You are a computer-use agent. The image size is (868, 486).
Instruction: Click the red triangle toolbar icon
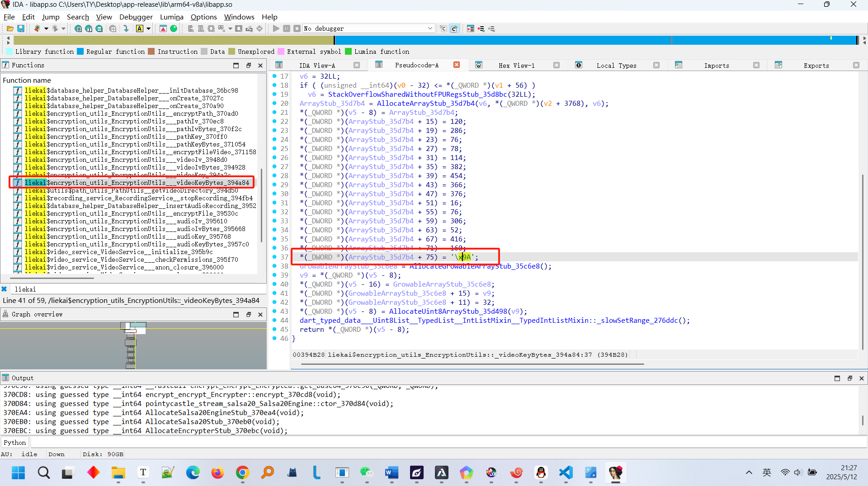[163, 28]
